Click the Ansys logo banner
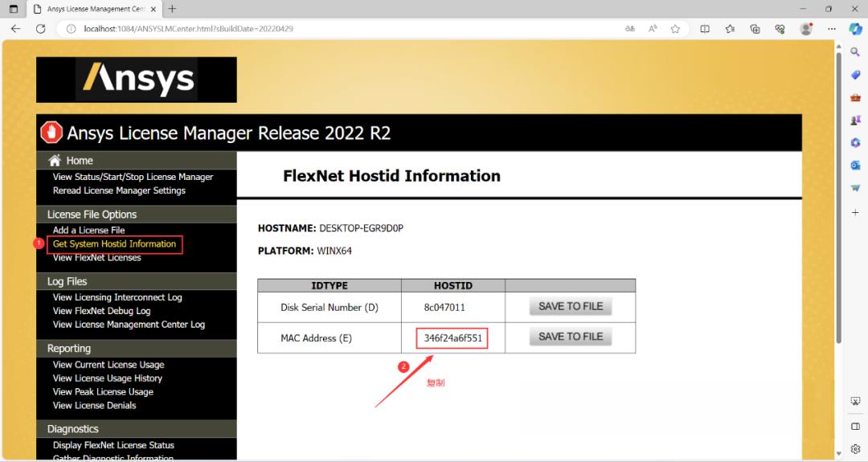The height and width of the screenshot is (462, 868). [136, 80]
